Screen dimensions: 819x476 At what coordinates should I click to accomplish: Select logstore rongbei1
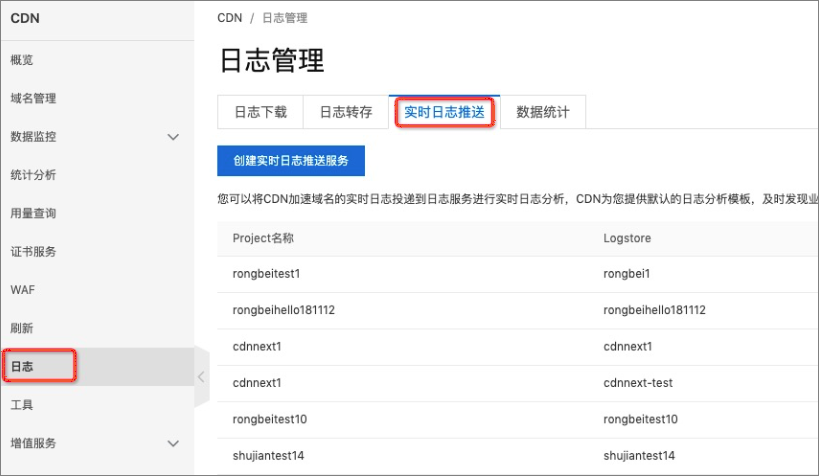coord(626,274)
